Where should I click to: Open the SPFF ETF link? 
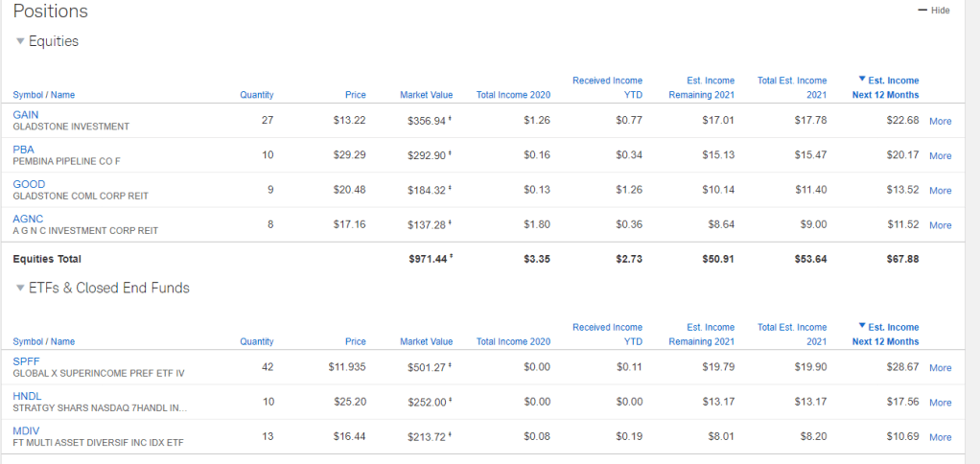click(x=26, y=360)
